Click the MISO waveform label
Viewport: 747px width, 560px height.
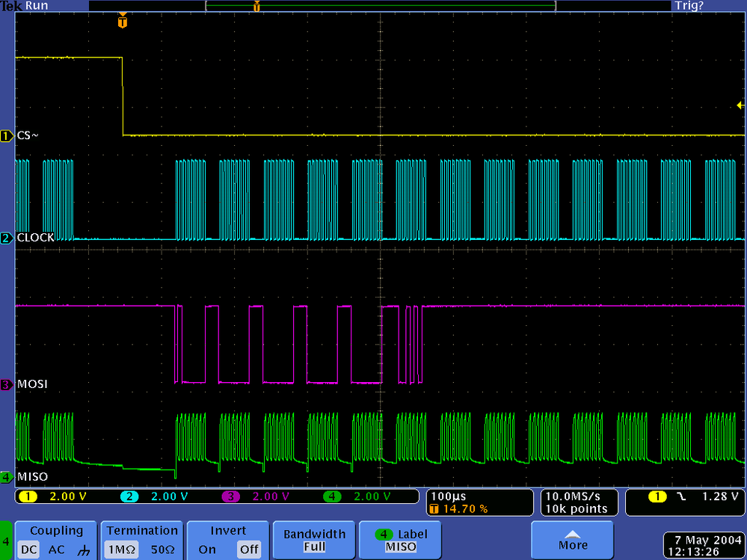(x=32, y=477)
